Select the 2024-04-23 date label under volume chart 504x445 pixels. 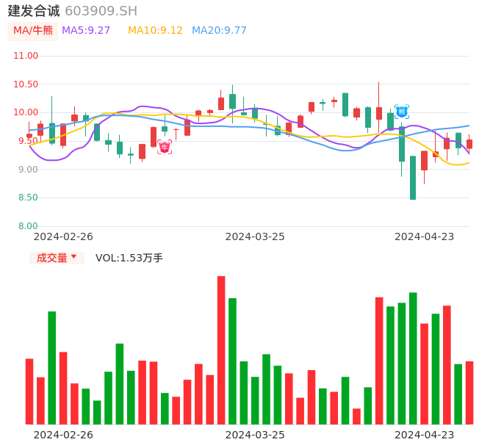[x=425, y=435]
